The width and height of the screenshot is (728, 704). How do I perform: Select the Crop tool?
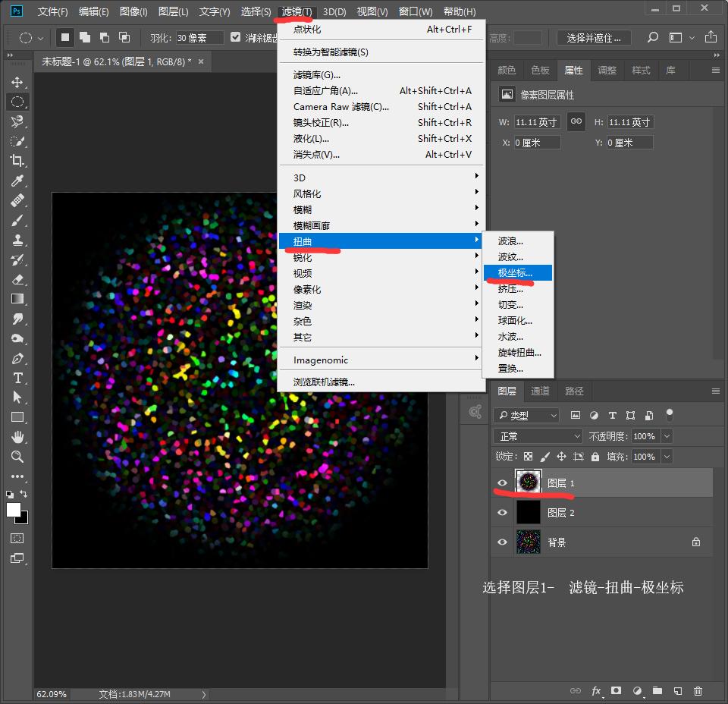point(17,161)
